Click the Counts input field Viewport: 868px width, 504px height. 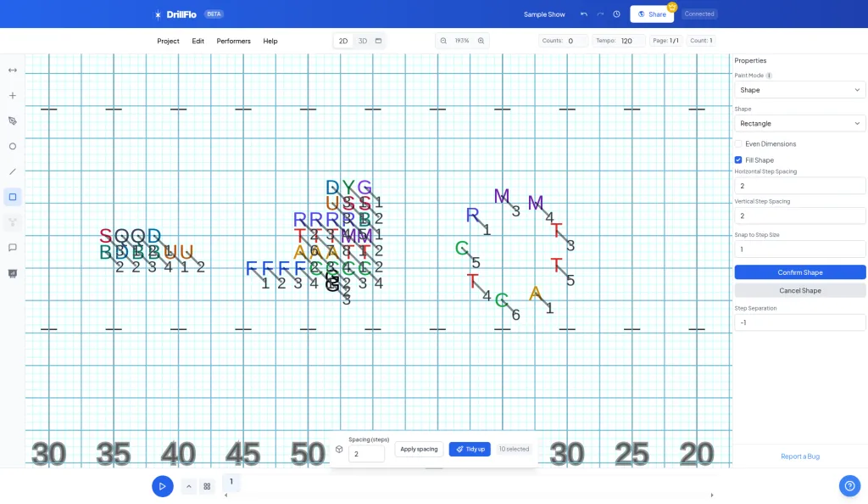pyautogui.click(x=576, y=41)
